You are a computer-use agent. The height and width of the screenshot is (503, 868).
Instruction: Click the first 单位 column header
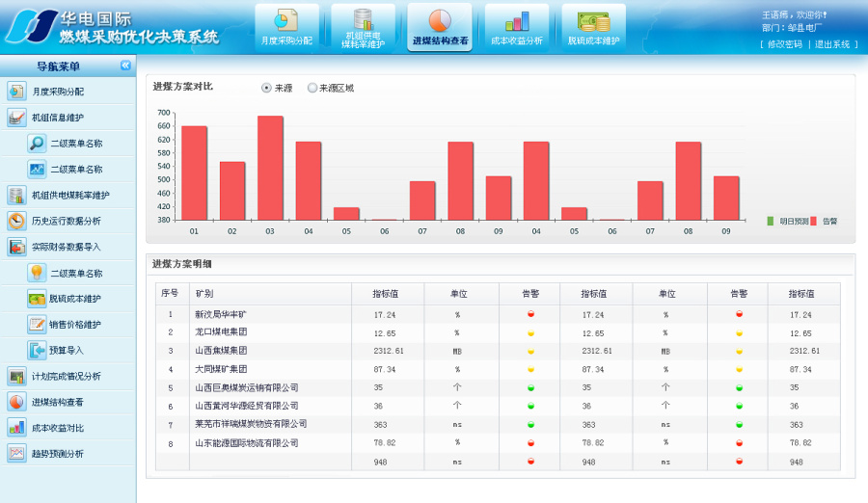459,294
